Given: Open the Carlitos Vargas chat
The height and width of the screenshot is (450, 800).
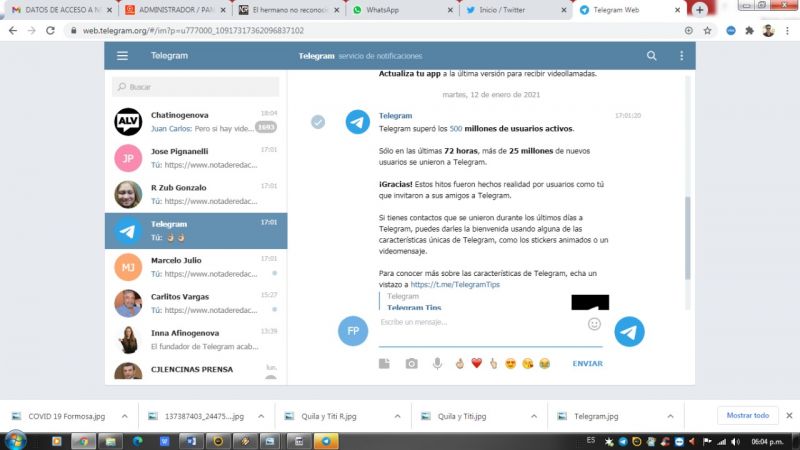Looking at the screenshot, I should tap(196, 303).
